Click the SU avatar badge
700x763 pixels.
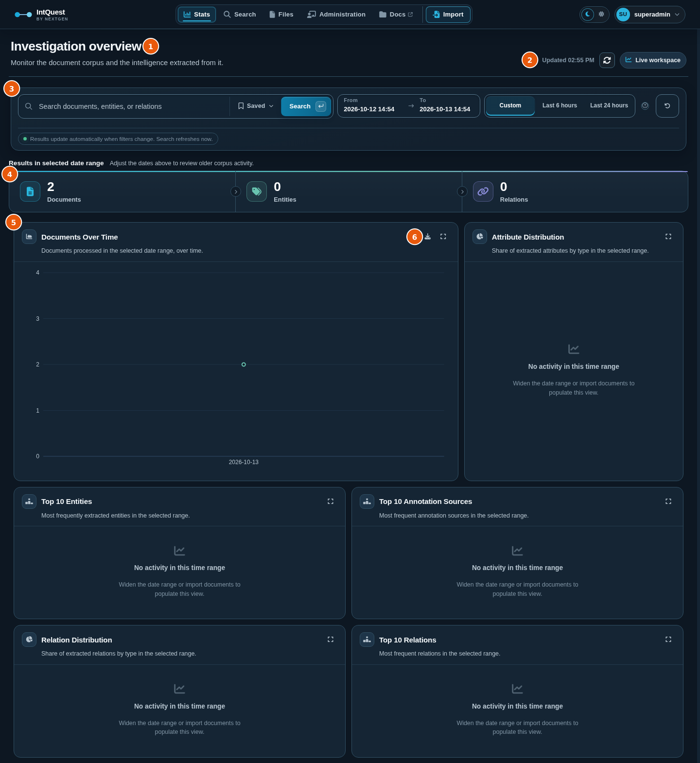pos(623,15)
